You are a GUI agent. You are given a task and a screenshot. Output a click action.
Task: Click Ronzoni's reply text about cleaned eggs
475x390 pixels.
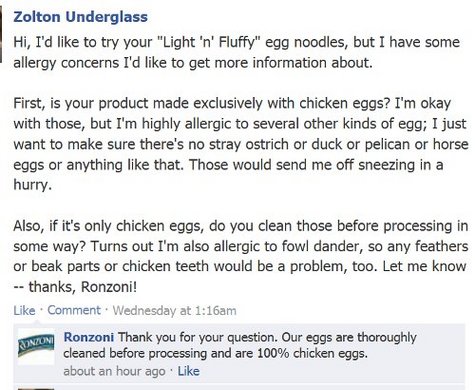tap(240, 345)
